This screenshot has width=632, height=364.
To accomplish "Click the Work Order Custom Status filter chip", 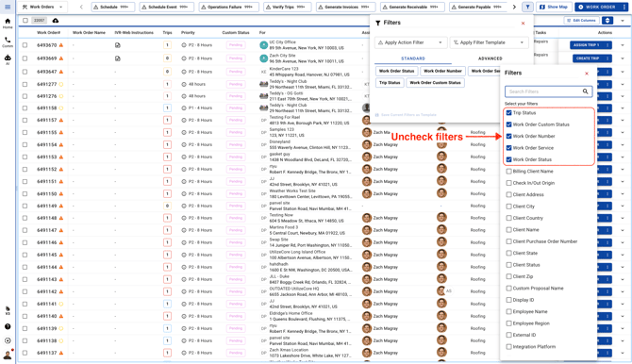I will pos(435,83).
